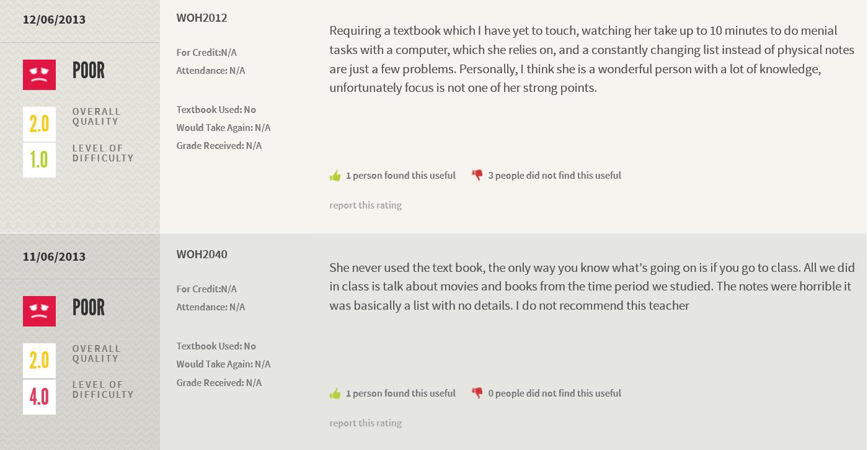Click the WOH2040 course code
The height and width of the screenshot is (450, 868).
coord(201,254)
